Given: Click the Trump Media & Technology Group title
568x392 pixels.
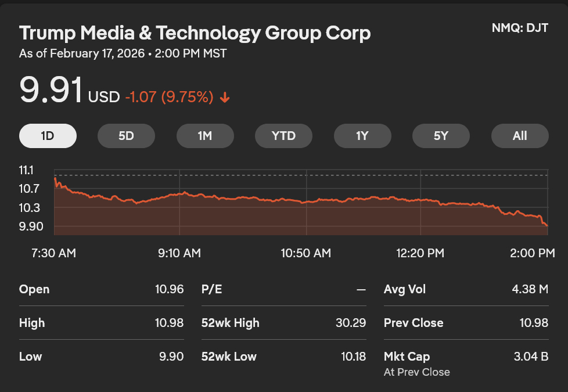Looking at the screenshot, I should click(x=195, y=33).
